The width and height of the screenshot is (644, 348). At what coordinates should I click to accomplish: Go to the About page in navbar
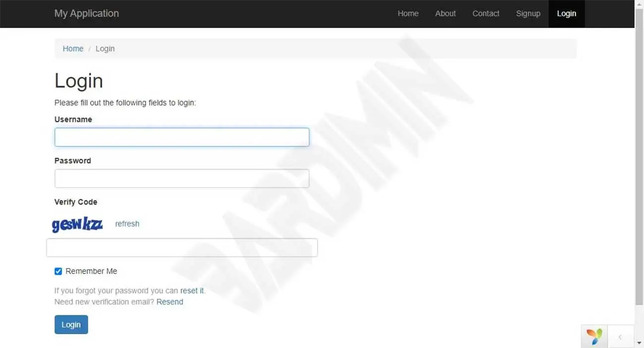[445, 13]
